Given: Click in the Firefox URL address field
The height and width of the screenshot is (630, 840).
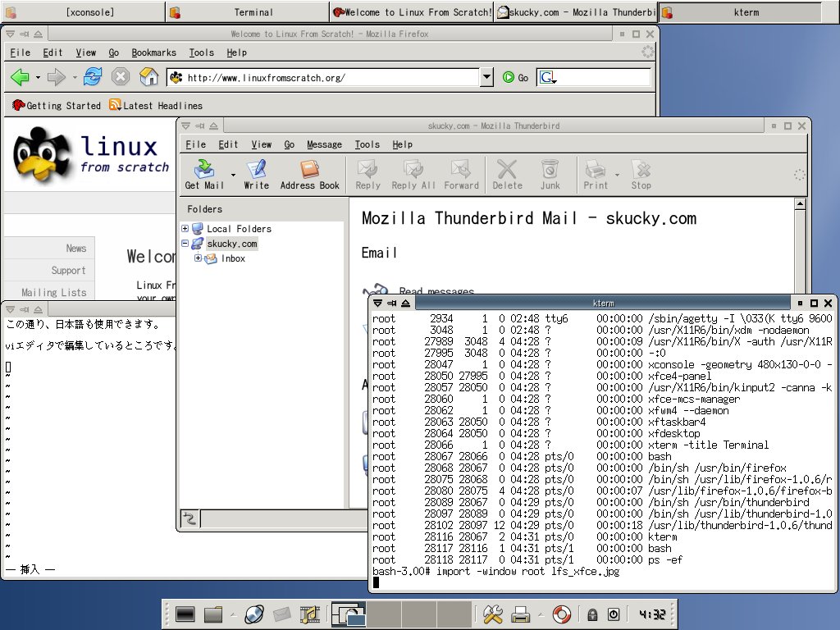Looking at the screenshot, I should (x=331, y=78).
